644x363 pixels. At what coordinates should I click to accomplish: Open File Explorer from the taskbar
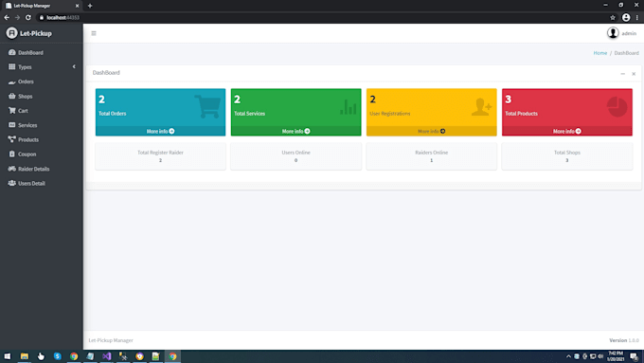pyautogui.click(x=25, y=356)
